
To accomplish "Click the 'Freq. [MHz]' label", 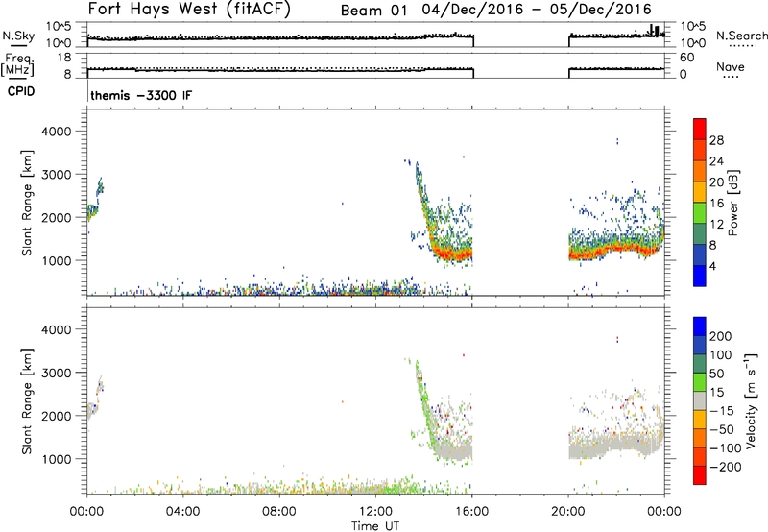I will pos(17,64).
